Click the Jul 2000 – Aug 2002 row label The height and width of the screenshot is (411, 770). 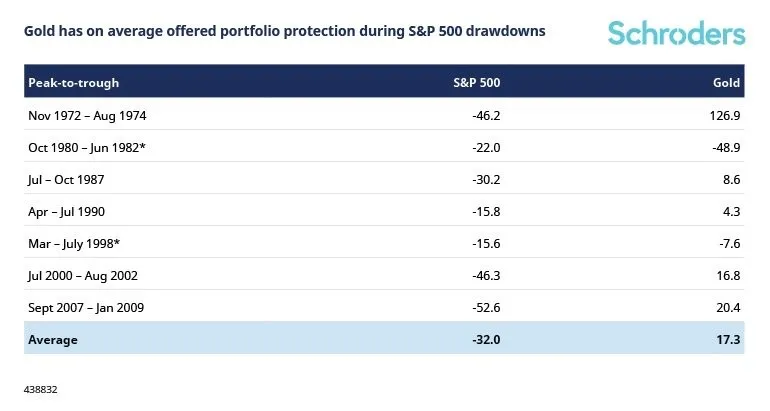(x=86, y=275)
